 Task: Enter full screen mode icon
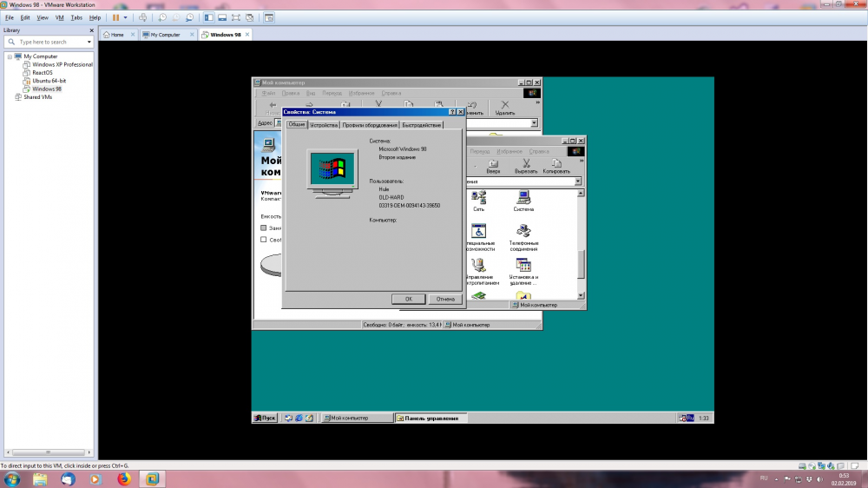point(236,17)
